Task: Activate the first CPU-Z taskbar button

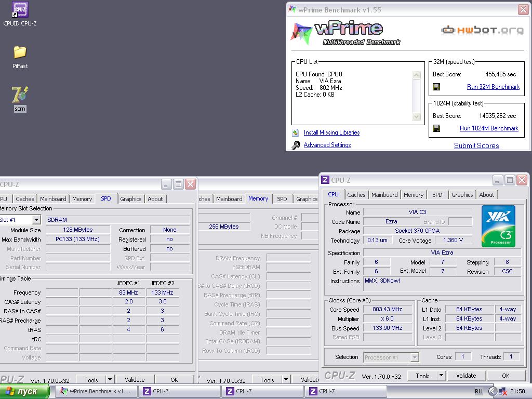Action: [179, 391]
